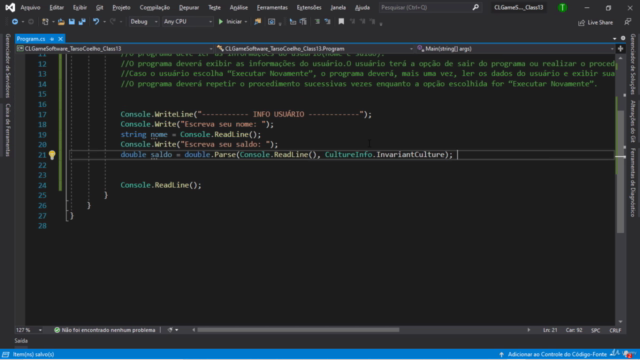
Task: Open the CLGameSoftware_TarsoCoelho_Class13.Program type dropdown
Action: (x=315, y=49)
